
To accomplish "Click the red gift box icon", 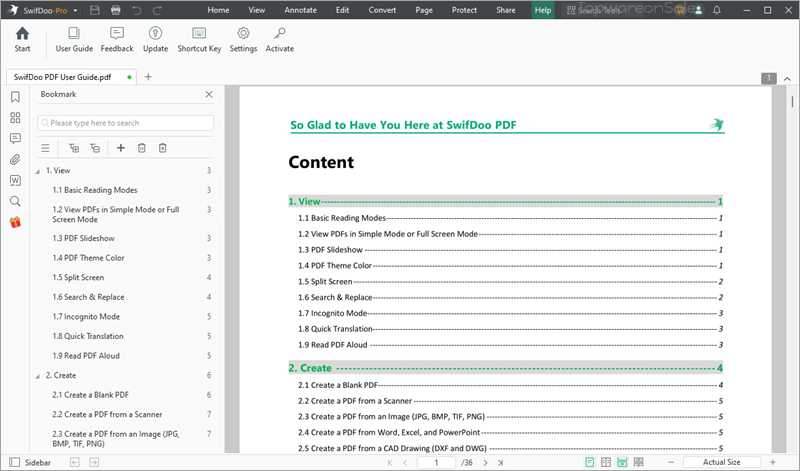I will pyautogui.click(x=15, y=222).
